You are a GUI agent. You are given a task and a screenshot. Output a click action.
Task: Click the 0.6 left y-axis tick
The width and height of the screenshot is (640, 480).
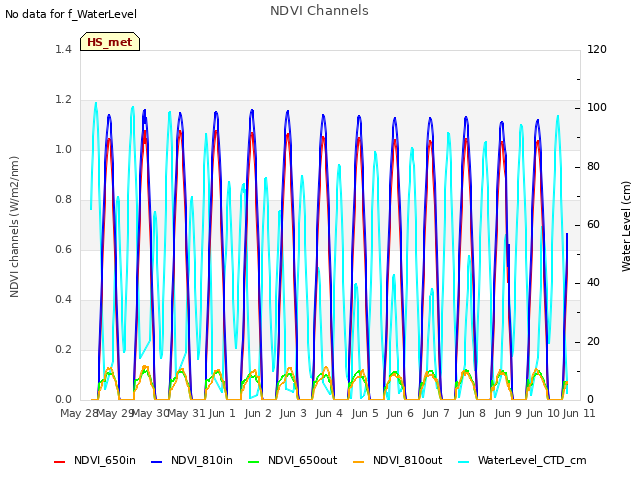click(63, 249)
